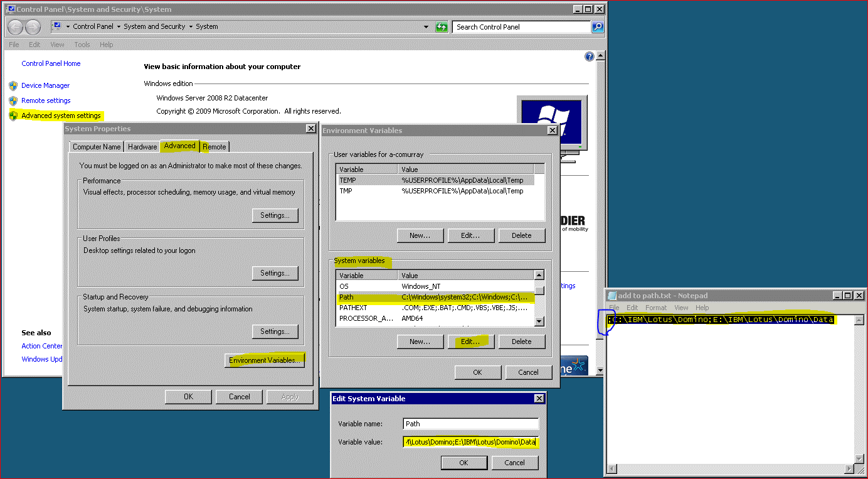Delete the selected system variable
The height and width of the screenshot is (479, 868).
(x=522, y=342)
